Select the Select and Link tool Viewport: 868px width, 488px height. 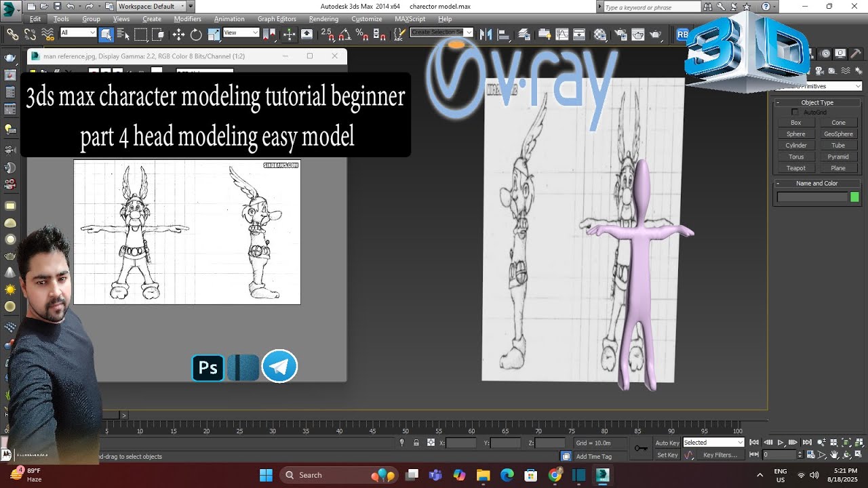(x=12, y=34)
